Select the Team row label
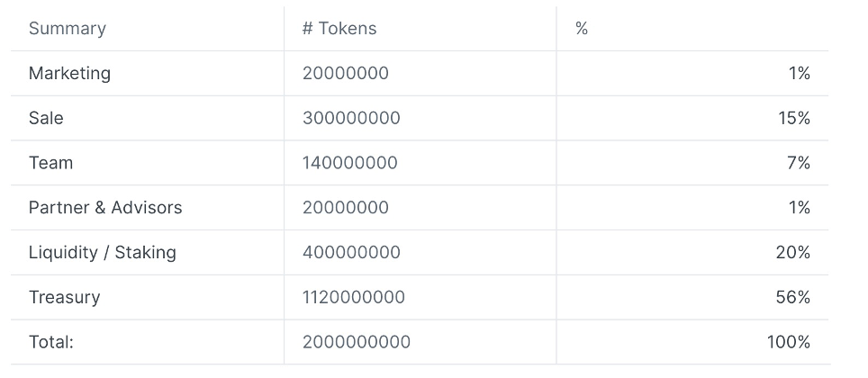Screen dimensions: 868x378 pos(51,163)
